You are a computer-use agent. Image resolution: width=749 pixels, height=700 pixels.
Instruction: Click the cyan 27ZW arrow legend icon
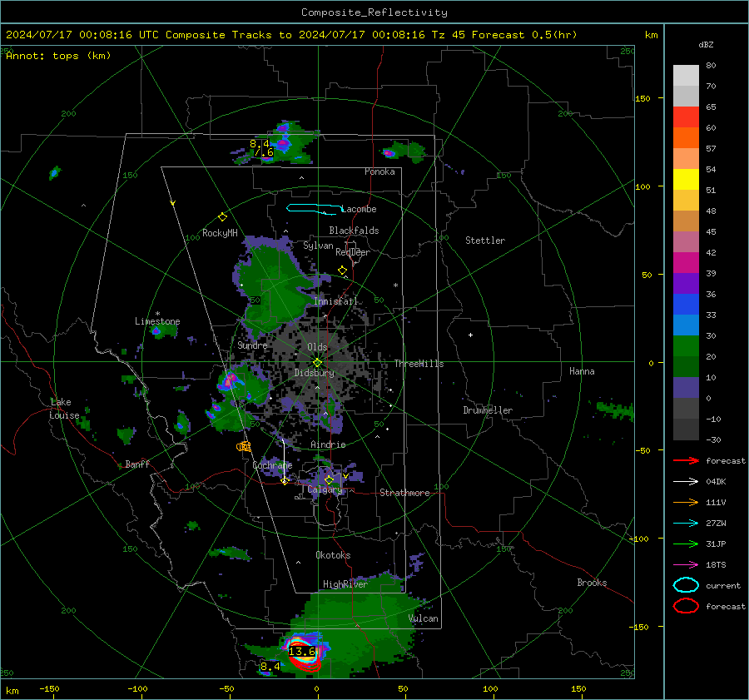(686, 524)
